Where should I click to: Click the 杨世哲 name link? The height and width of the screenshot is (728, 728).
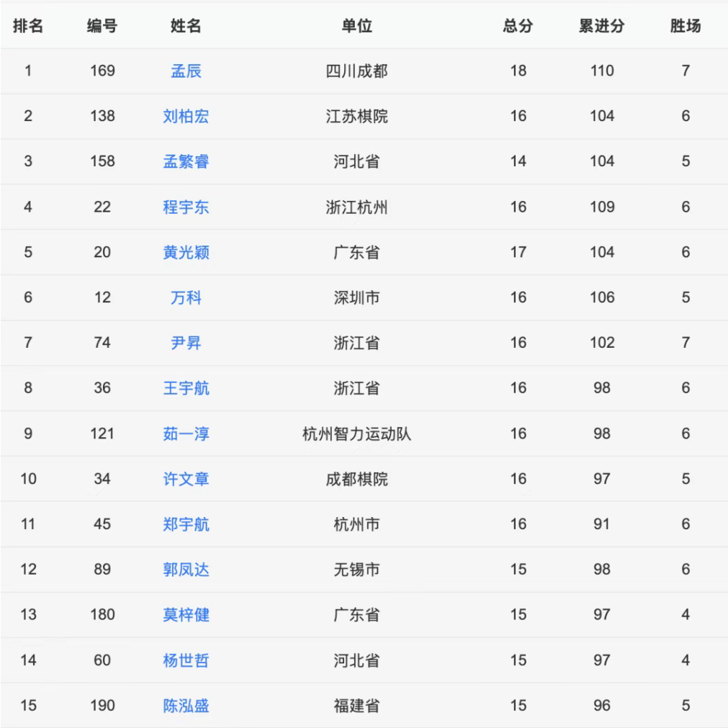[186, 660]
